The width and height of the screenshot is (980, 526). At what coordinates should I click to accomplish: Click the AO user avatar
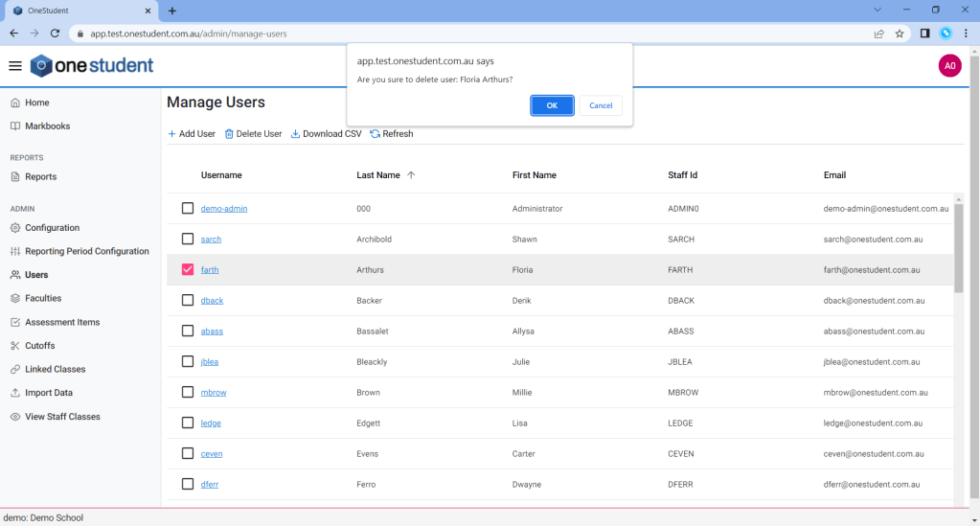949,66
